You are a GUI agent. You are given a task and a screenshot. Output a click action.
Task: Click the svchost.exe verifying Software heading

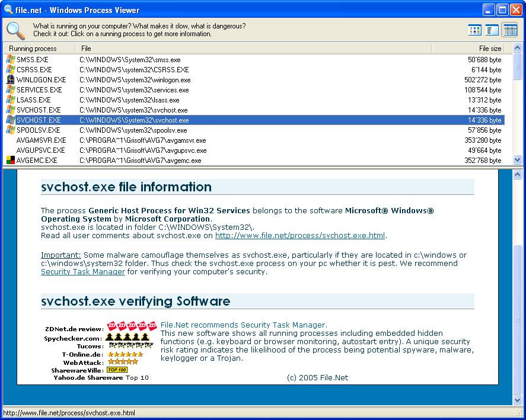tap(136, 302)
